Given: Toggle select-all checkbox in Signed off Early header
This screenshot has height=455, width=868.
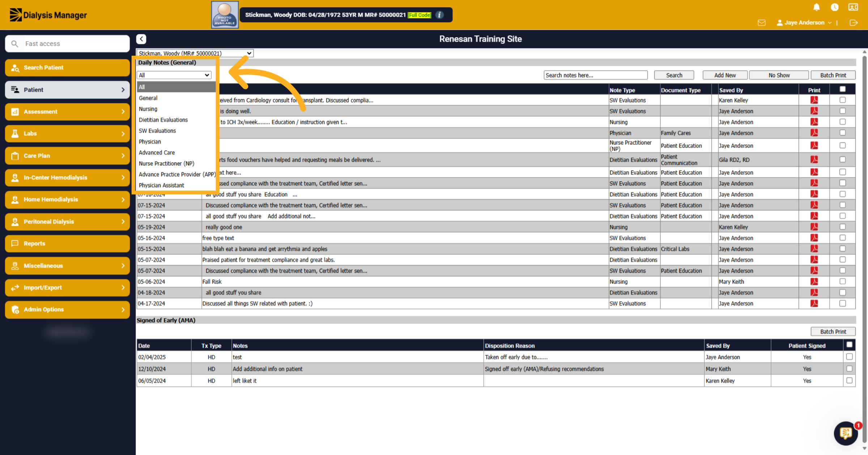Looking at the screenshot, I should point(849,345).
